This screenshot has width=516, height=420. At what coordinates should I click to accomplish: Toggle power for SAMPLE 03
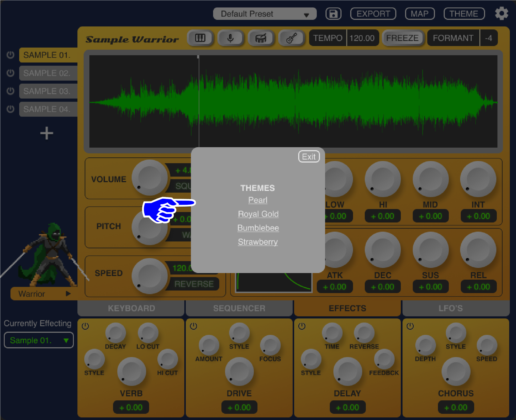10,91
